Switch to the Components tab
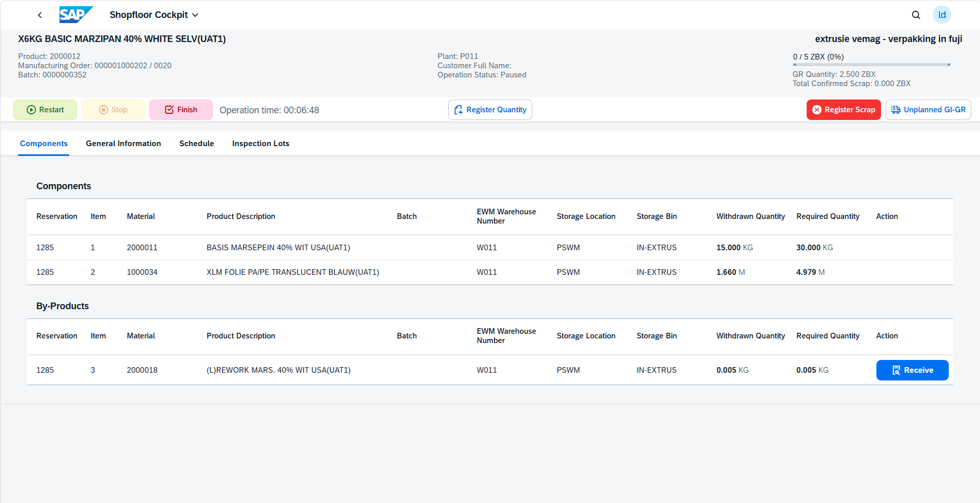This screenshot has width=980, height=503. pyautogui.click(x=44, y=144)
